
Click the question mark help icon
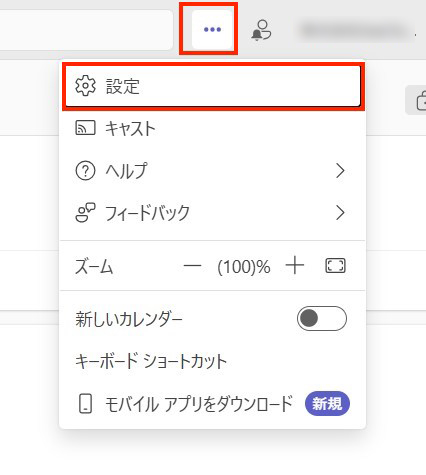(85, 171)
